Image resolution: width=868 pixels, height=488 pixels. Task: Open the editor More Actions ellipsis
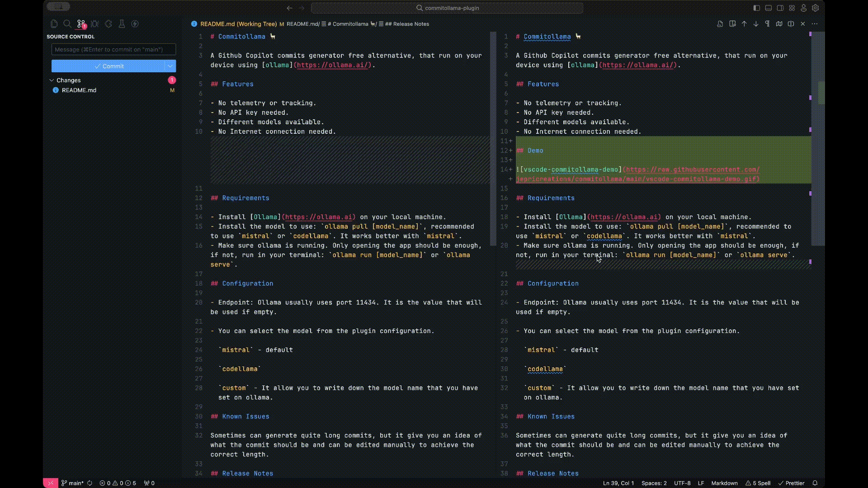(815, 24)
